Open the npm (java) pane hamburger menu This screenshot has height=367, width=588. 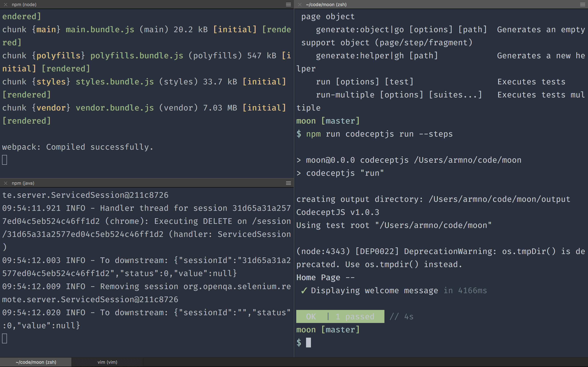[288, 183]
